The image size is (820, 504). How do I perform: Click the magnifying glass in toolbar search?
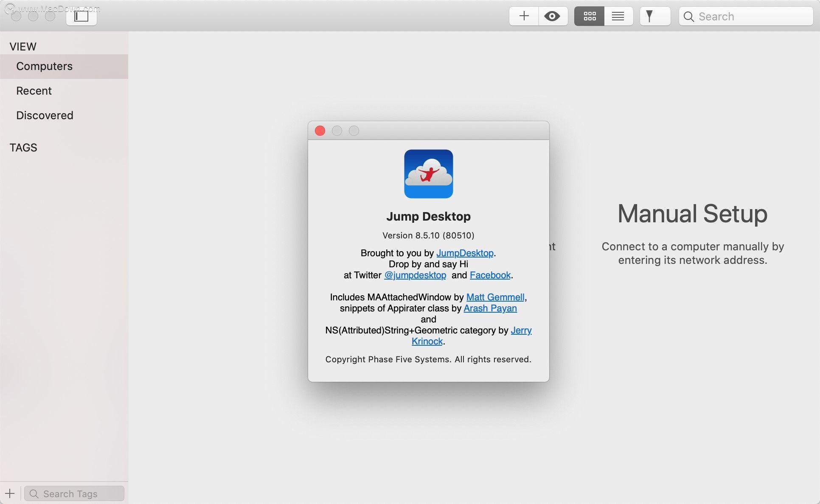(688, 16)
